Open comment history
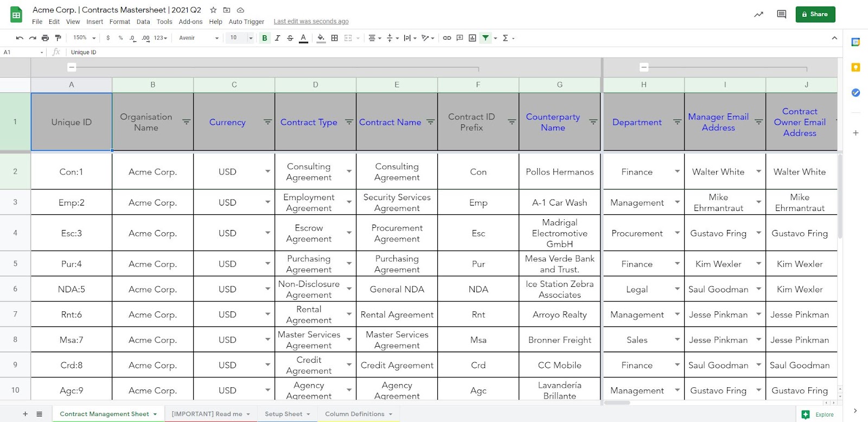The image size is (868, 422). click(x=782, y=15)
